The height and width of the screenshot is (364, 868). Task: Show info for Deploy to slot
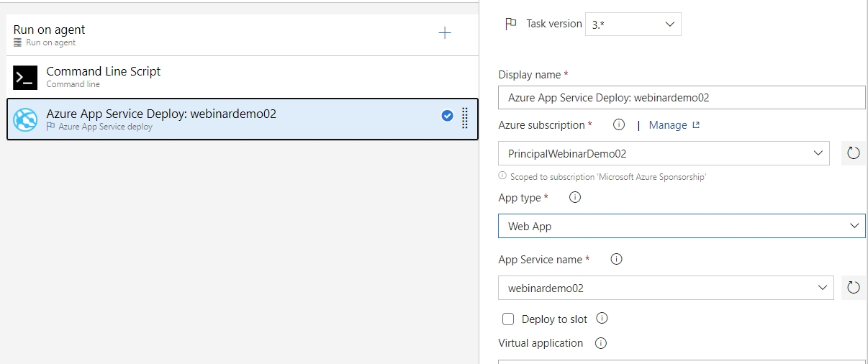[602, 318]
